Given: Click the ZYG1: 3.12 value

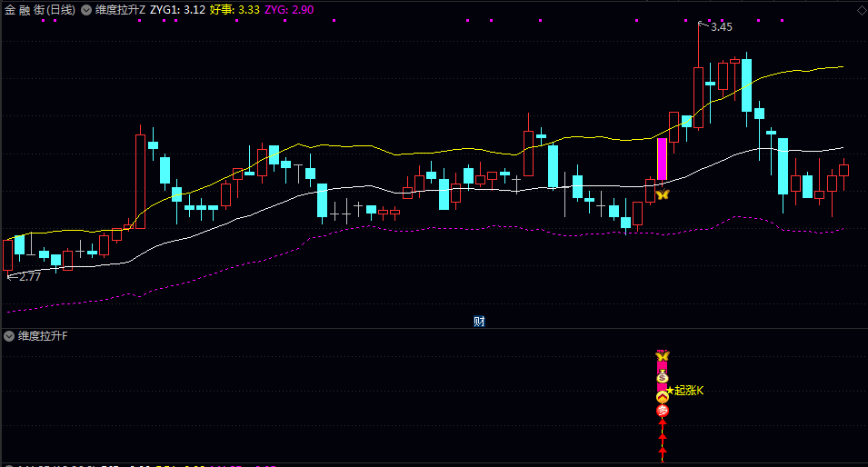Looking at the screenshot, I should [177, 10].
